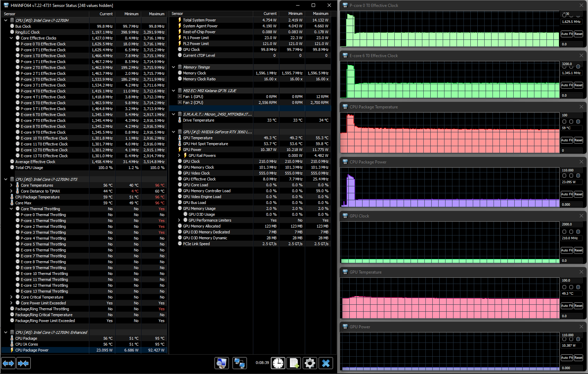Expand the GPU Rail Powers entry

(x=179, y=155)
